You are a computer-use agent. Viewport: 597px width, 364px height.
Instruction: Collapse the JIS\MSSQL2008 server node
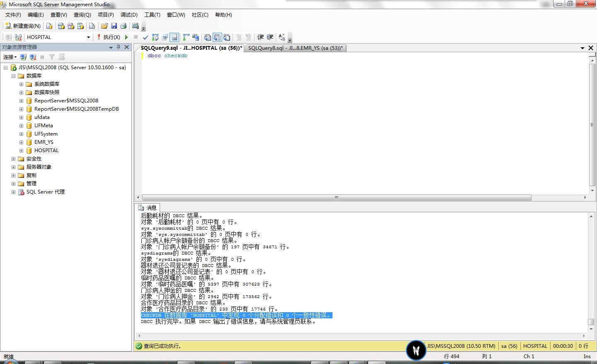tap(6, 68)
